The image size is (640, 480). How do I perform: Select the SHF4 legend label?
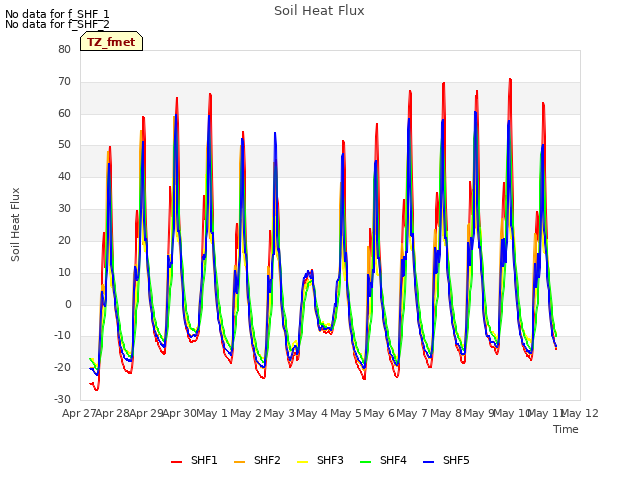393,460
